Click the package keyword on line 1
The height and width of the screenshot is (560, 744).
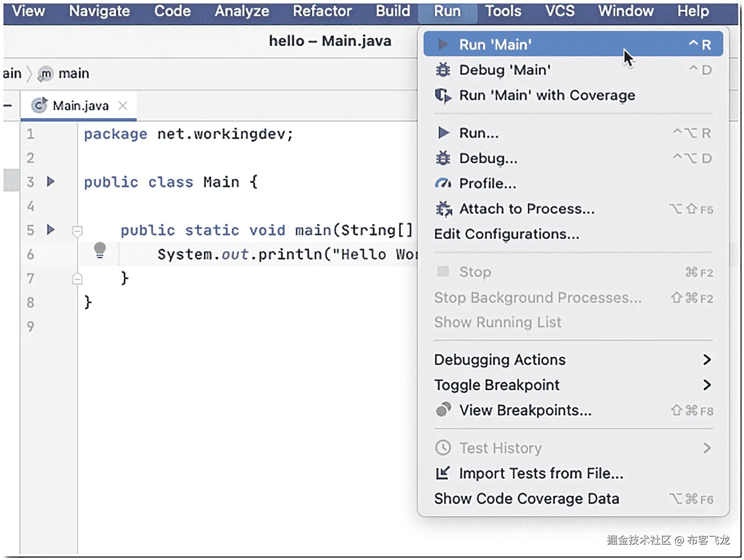click(x=116, y=135)
